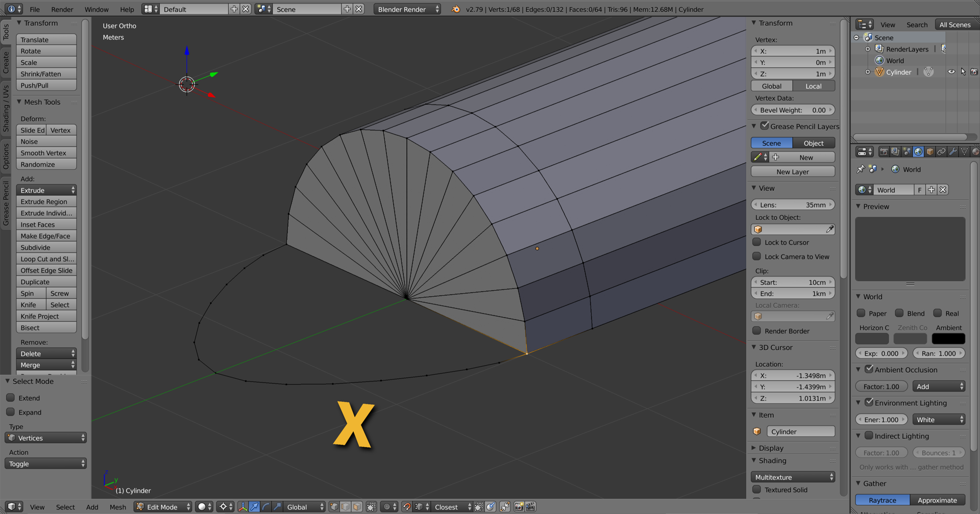Hide the Cylinder using its eye icon
The height and width of the screenshot is (514, 980).
(x=951, y=72)
